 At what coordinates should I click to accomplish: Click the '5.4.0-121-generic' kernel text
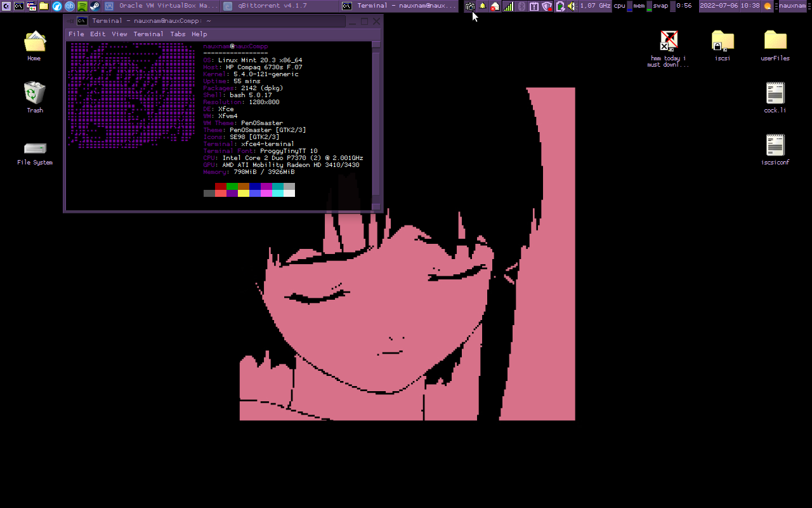pos(266,74)
